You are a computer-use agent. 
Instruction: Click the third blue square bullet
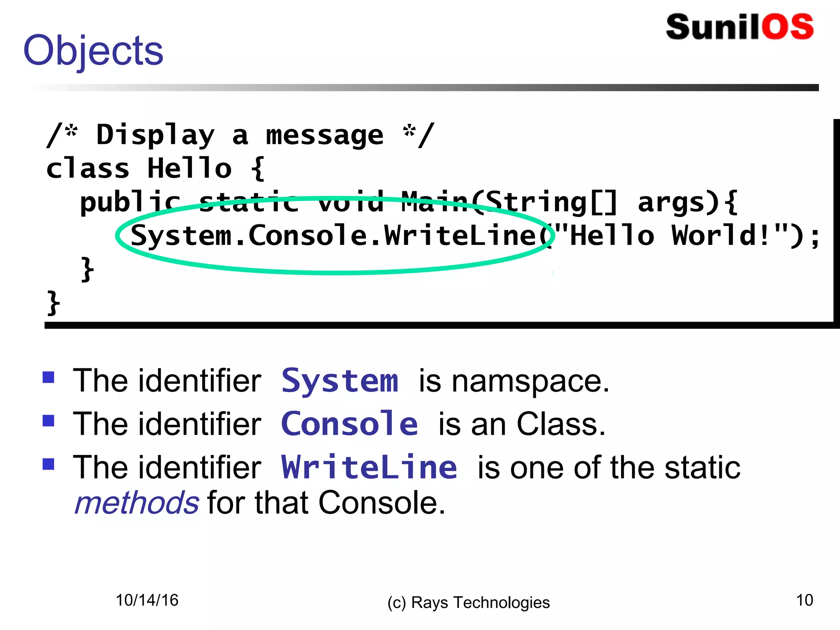click(x=48, y=464)
